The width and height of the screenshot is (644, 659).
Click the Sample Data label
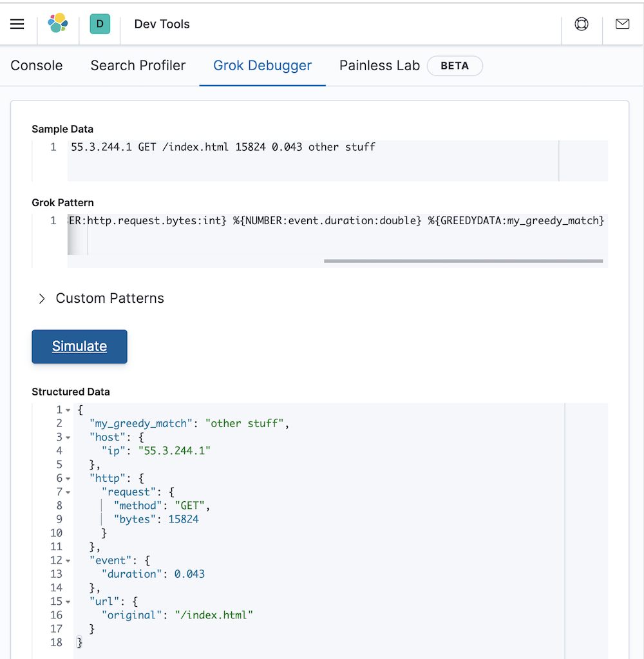[62, 129]
